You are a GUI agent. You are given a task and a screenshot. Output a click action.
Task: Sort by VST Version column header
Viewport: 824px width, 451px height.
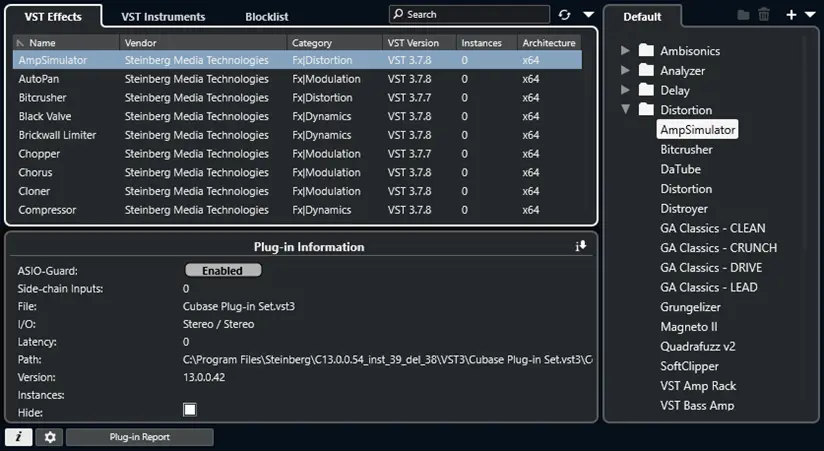pyautogui.click(x=419, y=43)
